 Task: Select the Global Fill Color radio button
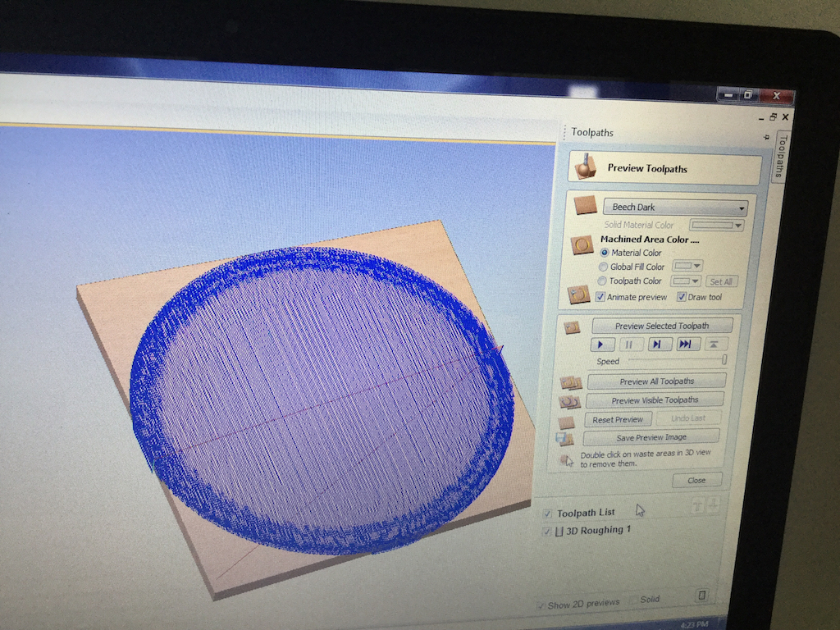tap(603, 267)
